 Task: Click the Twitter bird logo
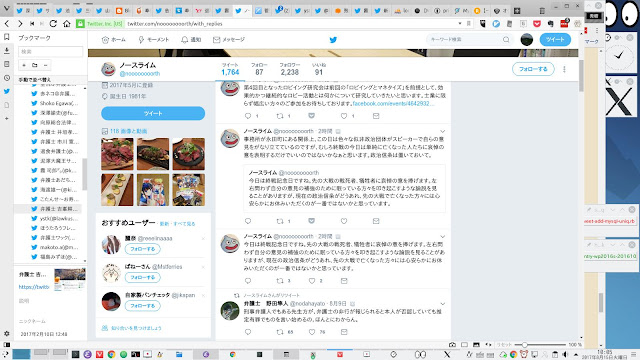333,40
